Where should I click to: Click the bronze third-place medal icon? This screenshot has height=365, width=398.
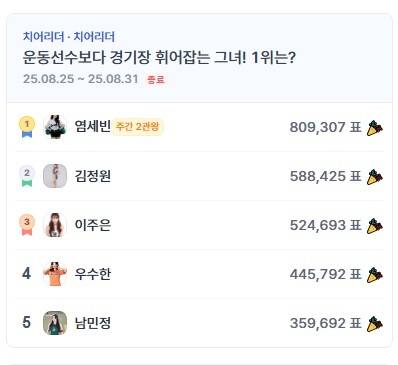27,225
